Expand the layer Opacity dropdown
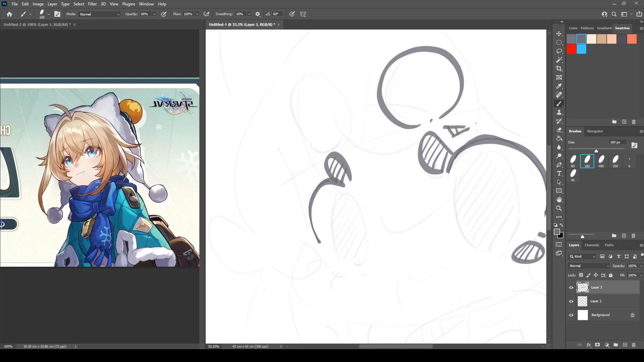The height and width of the screenshot is (362, 644). (641, 266)
